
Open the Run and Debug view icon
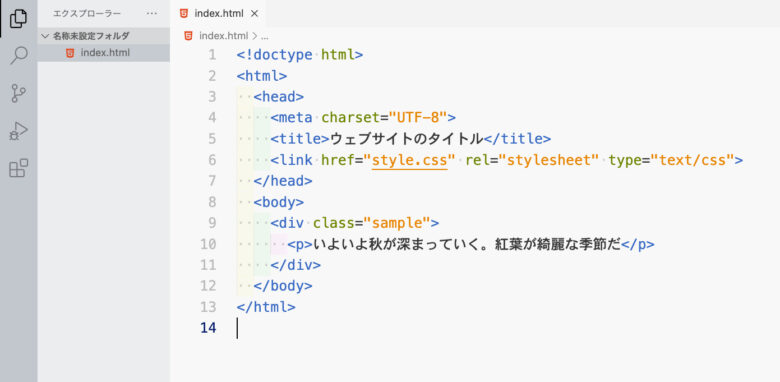pyautogui.click(x=18, y=131)
